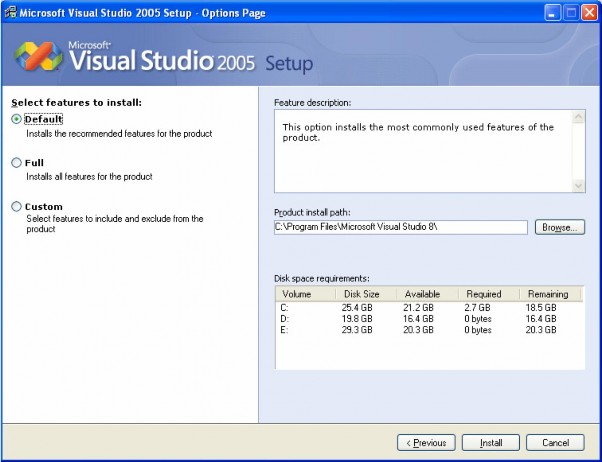
Task: Pick the Custom features radio button
Action: click(16, 206)
